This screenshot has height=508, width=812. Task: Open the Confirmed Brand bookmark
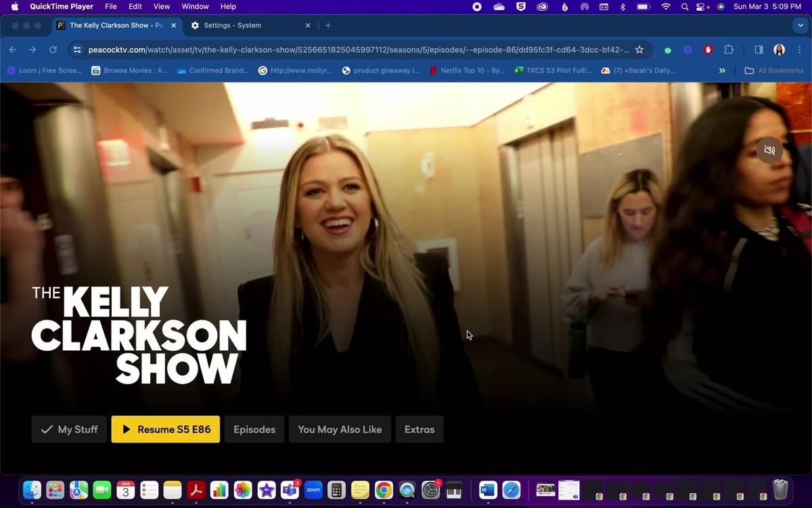pyautogui.click(x=213, y=70)
